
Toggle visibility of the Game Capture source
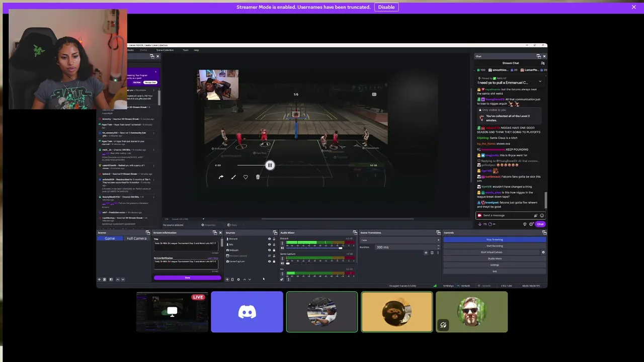point(270,261)
